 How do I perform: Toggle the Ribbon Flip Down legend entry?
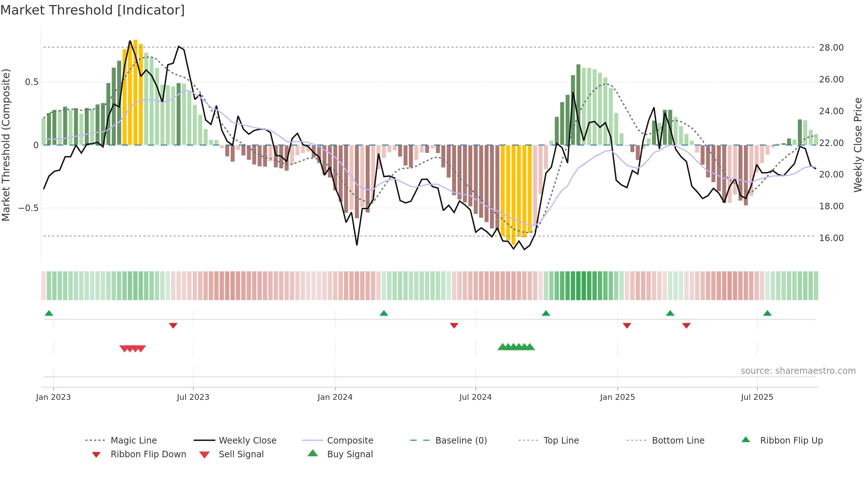tap(139, 454)
